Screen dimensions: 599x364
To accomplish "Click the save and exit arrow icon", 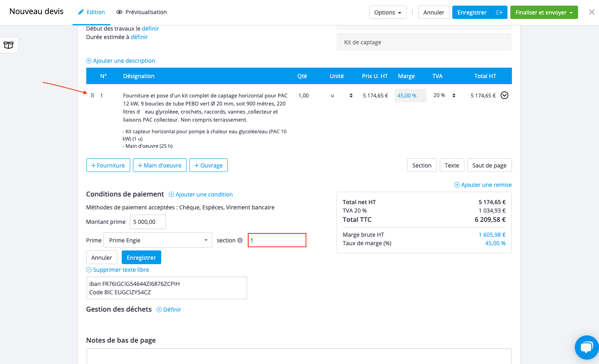I will pos(499,12).
